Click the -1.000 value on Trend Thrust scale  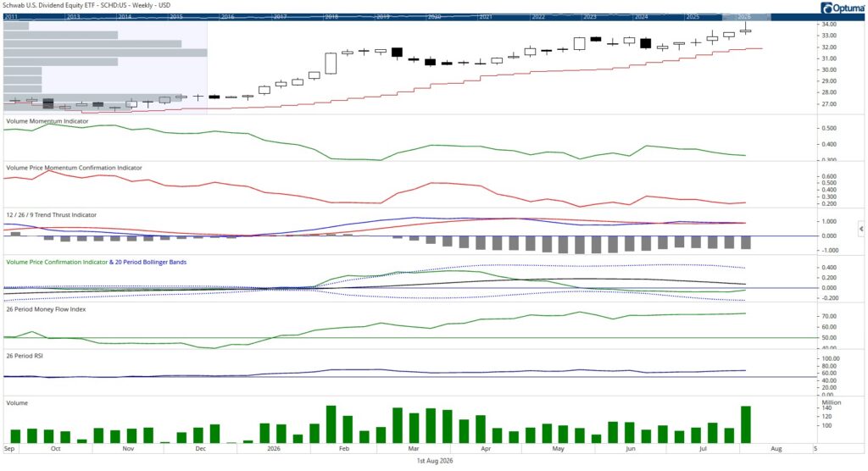pos(829,250)
